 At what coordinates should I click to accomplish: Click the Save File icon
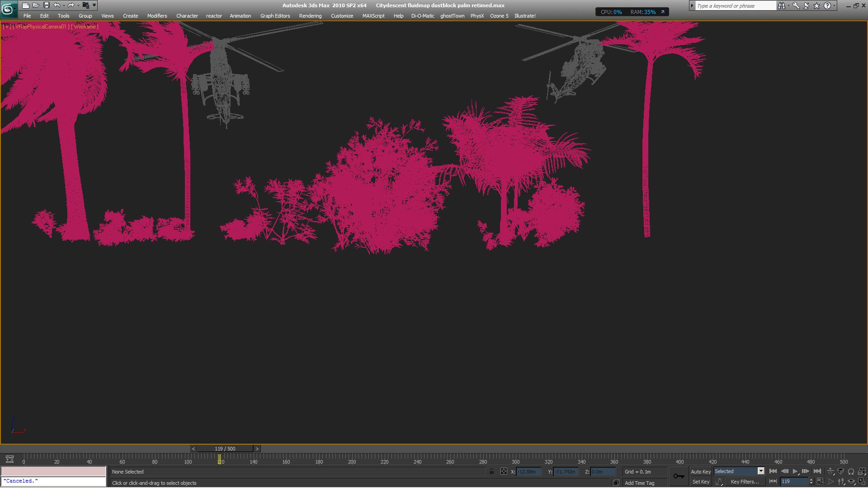click(x=46, y=5)
